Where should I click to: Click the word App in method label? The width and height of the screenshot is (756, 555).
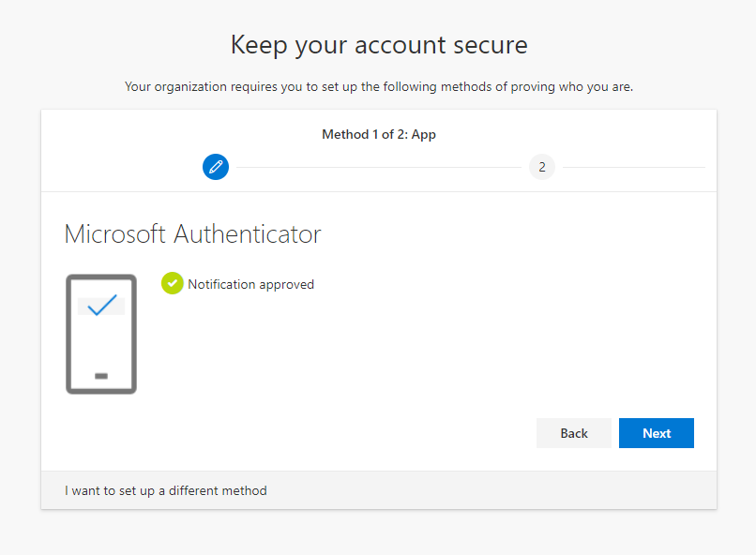tap(423, 135)
